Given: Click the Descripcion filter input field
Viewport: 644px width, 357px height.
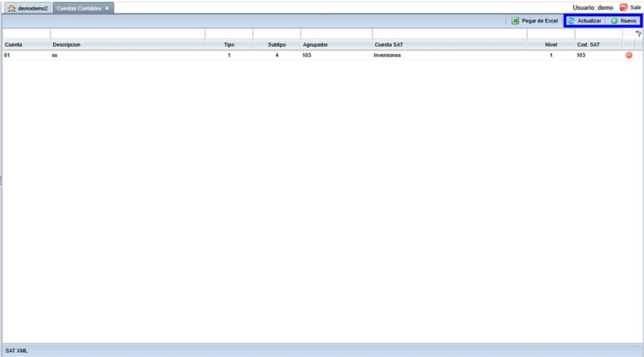Looking at the screenshot, I should 128,34.
